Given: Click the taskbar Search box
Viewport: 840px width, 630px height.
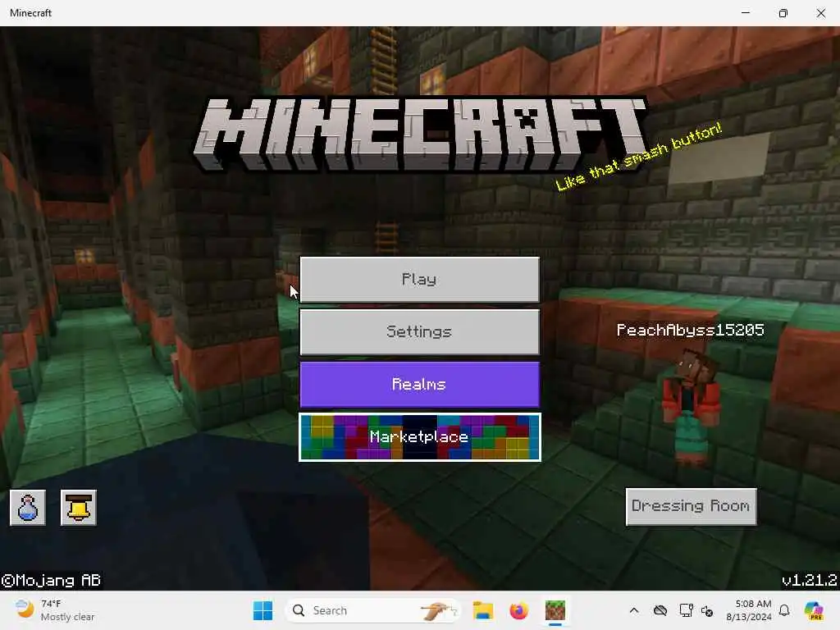Looking at the screenshot, I should click(x=373, y=610).
